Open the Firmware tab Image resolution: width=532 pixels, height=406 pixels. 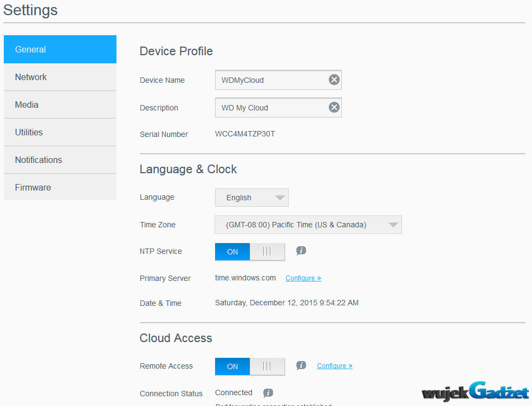[60, 187]
